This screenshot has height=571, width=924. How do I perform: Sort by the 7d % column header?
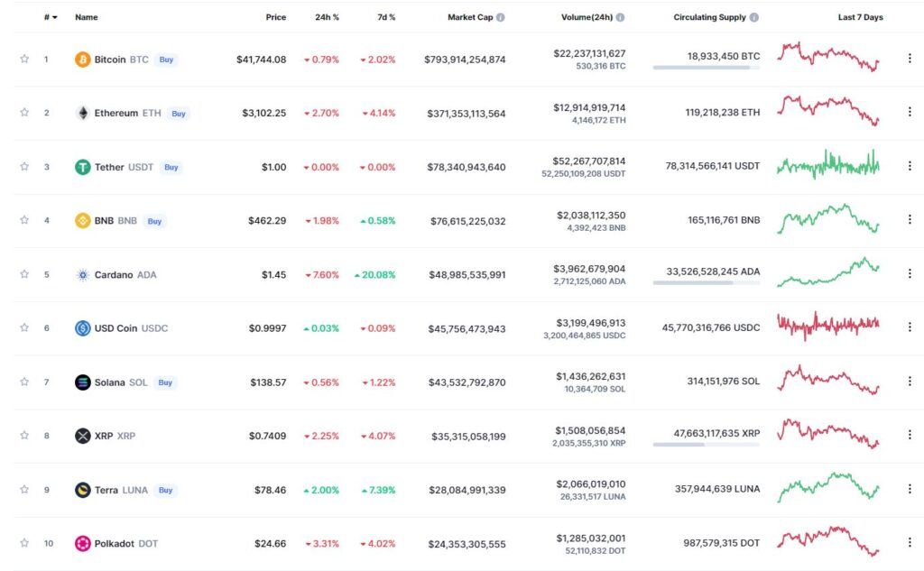click(x=386, y=17)
